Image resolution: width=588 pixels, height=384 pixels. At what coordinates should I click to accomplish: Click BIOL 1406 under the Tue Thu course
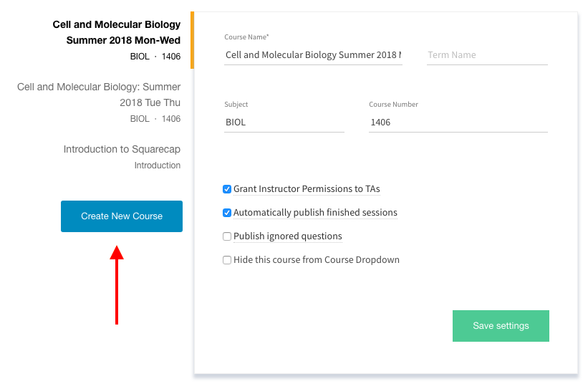pos(155,119)
